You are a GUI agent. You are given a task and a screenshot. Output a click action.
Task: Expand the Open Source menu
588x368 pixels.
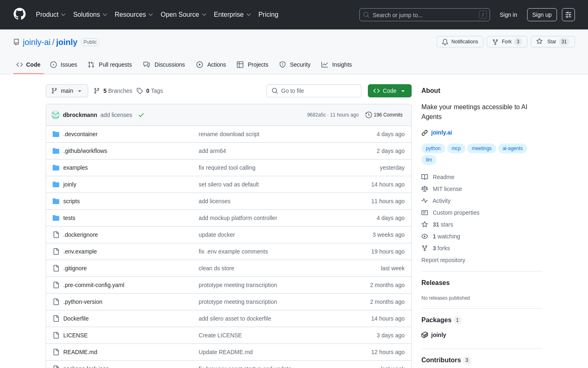(x=184, y=15)
